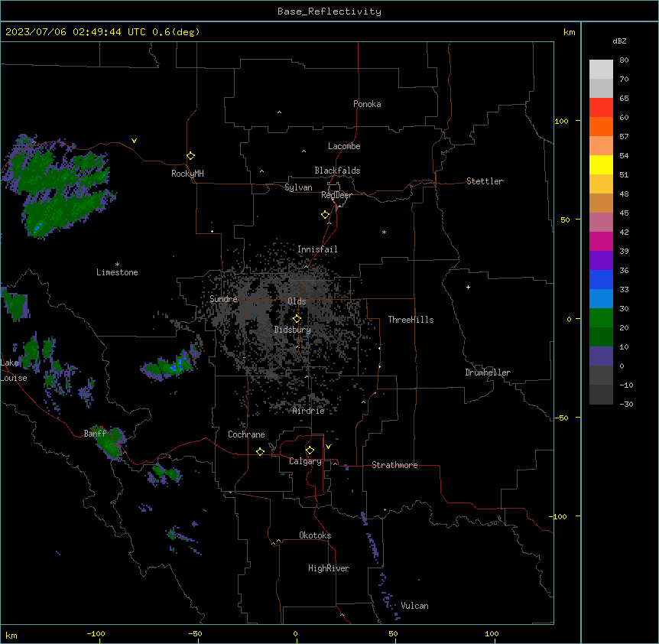Select the purple 36-39 dBZ legend swatch
The image size is (659, 644).
pyautogui.click(x=601, y=260)
